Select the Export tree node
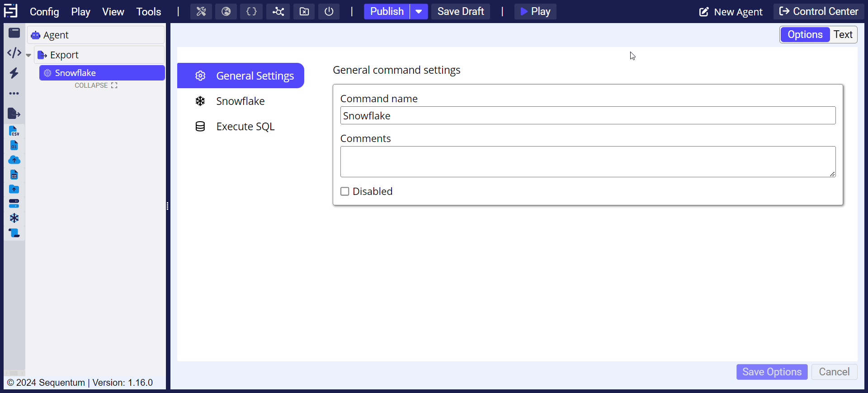The width and height of the screenshot is (868, 393). point(99,55)
